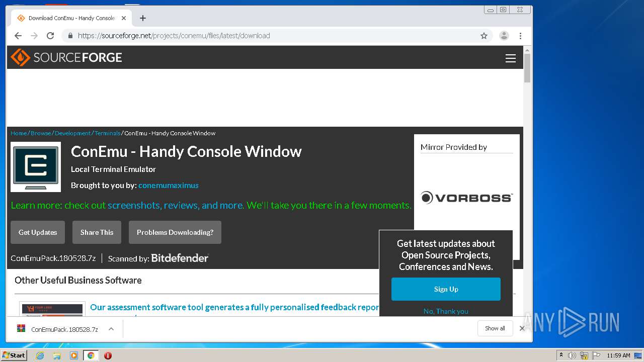Click scrollbar up arrow
Image resolution: width=644 pixels, height=362 pixels.
[527, 50]
